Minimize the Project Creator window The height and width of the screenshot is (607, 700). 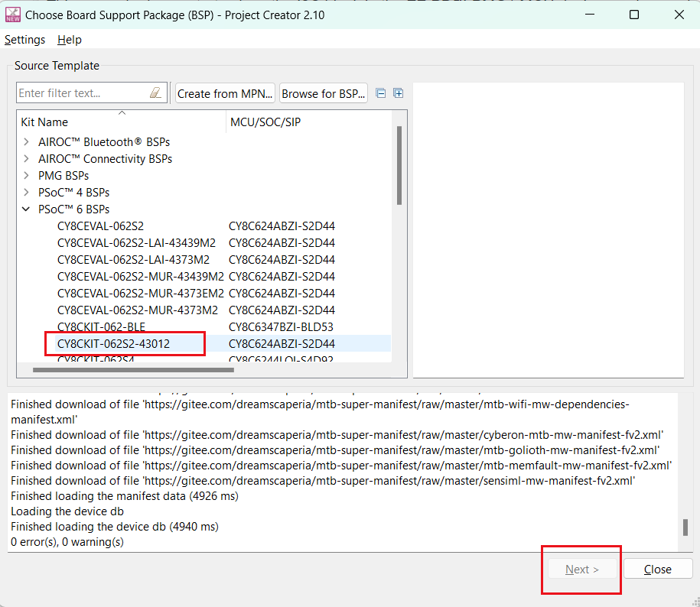(590, 15)
